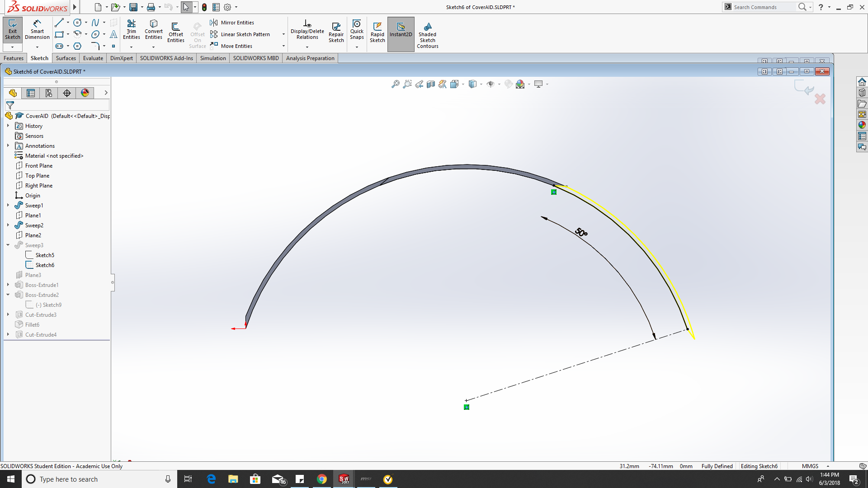Open the PropertyManager tab icon
Viewport: 868px width, 488px height.
(31, 93)
